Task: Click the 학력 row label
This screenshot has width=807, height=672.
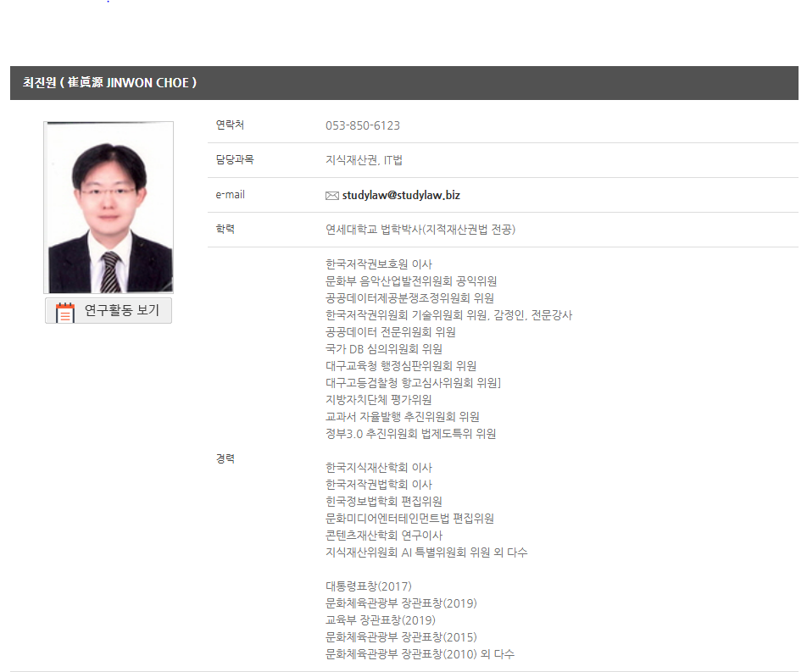Action: (x=225, y=229)
